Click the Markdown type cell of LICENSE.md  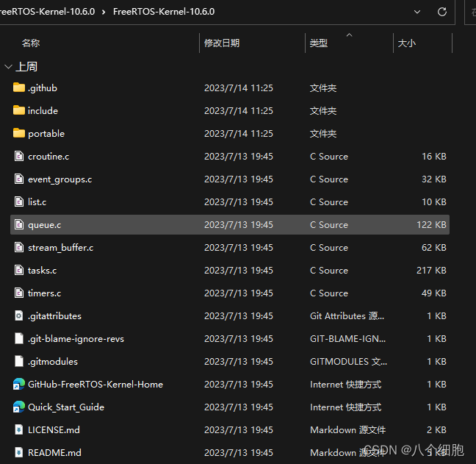[348, 429]
